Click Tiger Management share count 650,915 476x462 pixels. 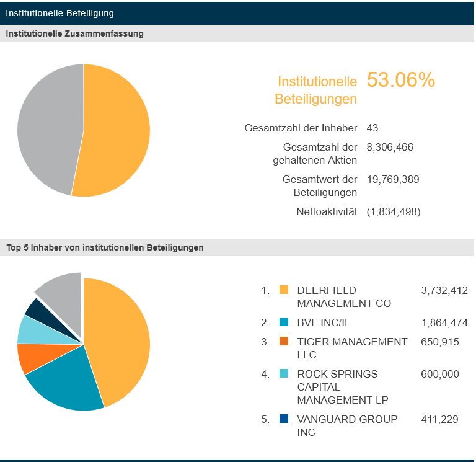tap(440, 342)
